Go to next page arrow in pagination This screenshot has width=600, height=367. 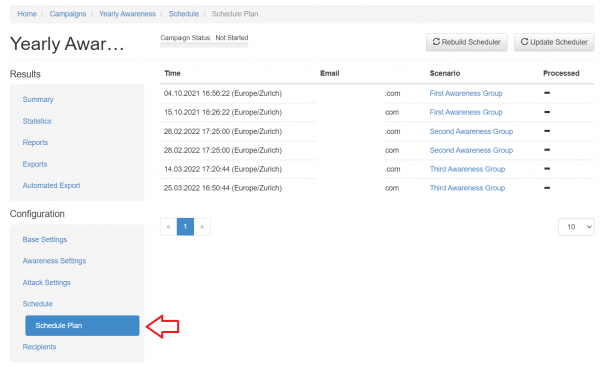point(202,227)
